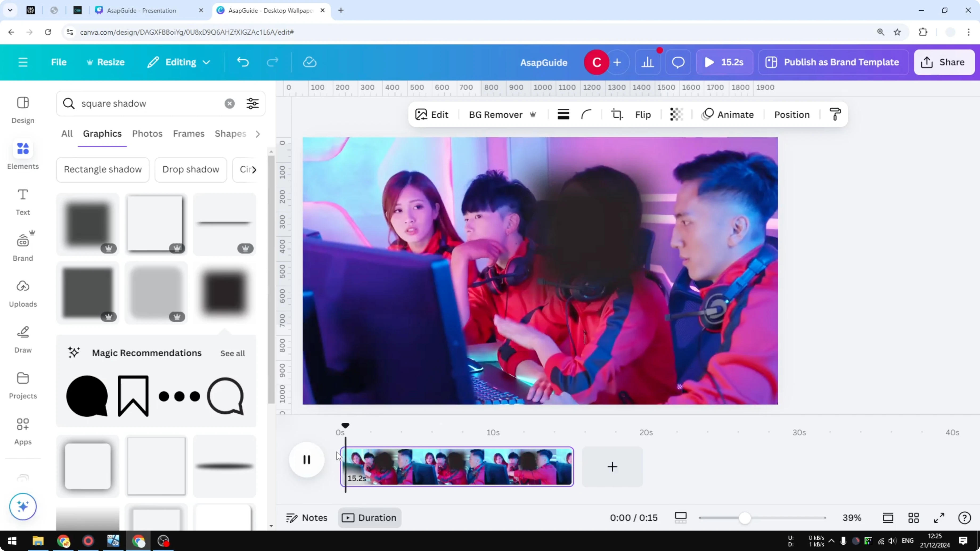This screenshot has width=980, height=551.
Task: Switch to the Graphics tab
Action: 102,133
